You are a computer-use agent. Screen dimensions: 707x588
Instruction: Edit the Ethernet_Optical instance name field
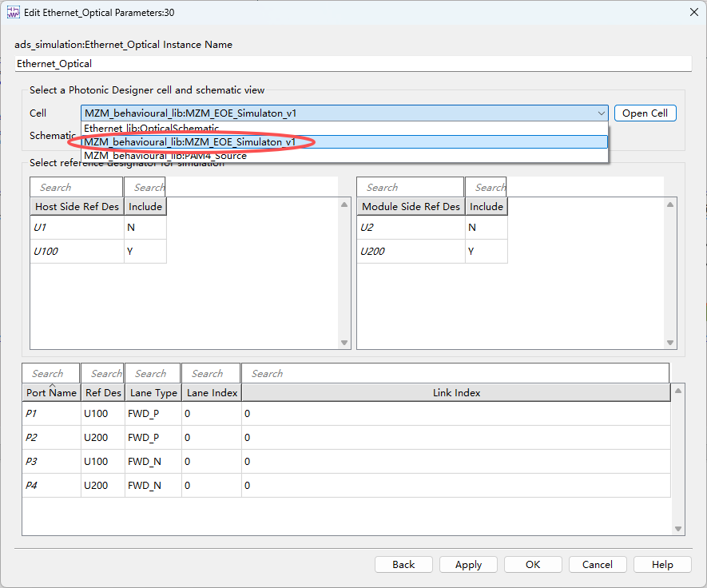tap(353, 64)
